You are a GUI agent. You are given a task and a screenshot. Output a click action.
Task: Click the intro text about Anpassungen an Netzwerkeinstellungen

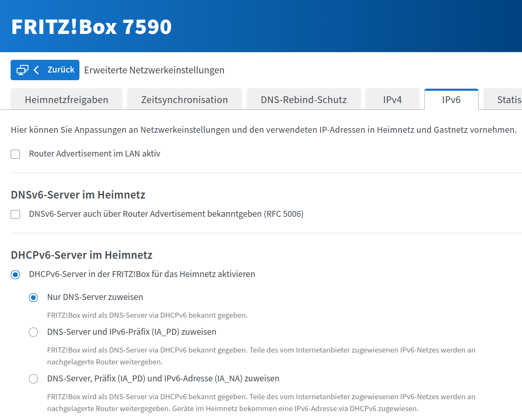click(x=264, y=130)
